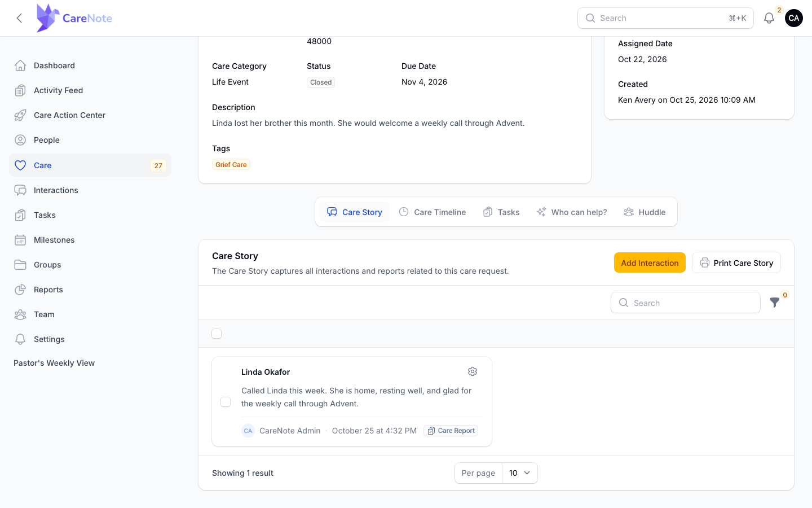Screen dimensions: 812x508
Task: Open the CareNote logo home link
Action: click(74, 18)
